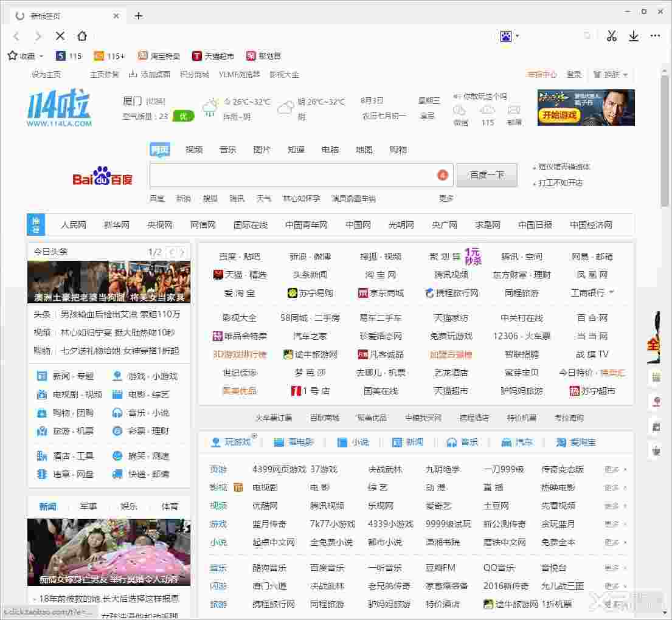
Task: Open the 今日头条 headline photo
Action: (x=109, y=282)
